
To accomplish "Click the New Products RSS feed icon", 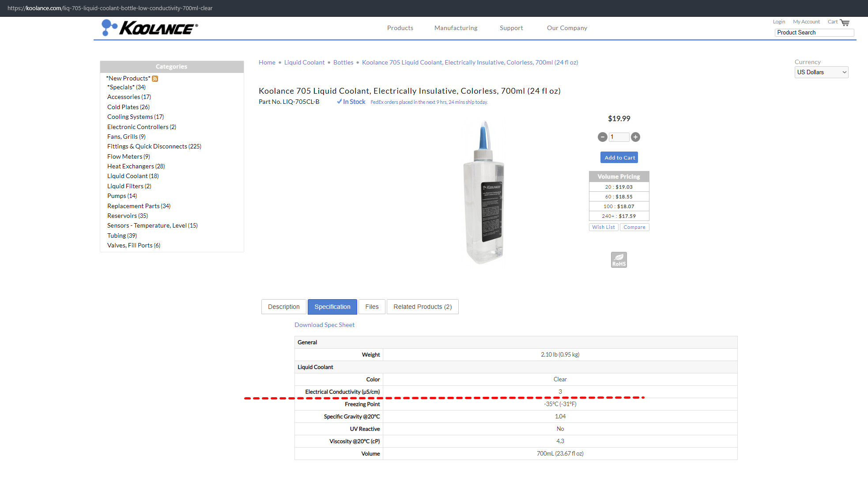I will 155,79.
